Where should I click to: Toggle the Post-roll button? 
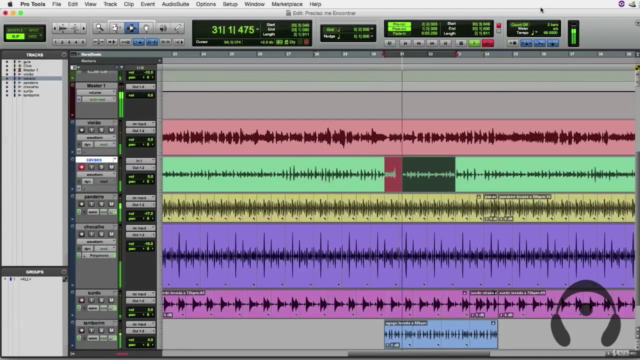(x=399, y=29)
